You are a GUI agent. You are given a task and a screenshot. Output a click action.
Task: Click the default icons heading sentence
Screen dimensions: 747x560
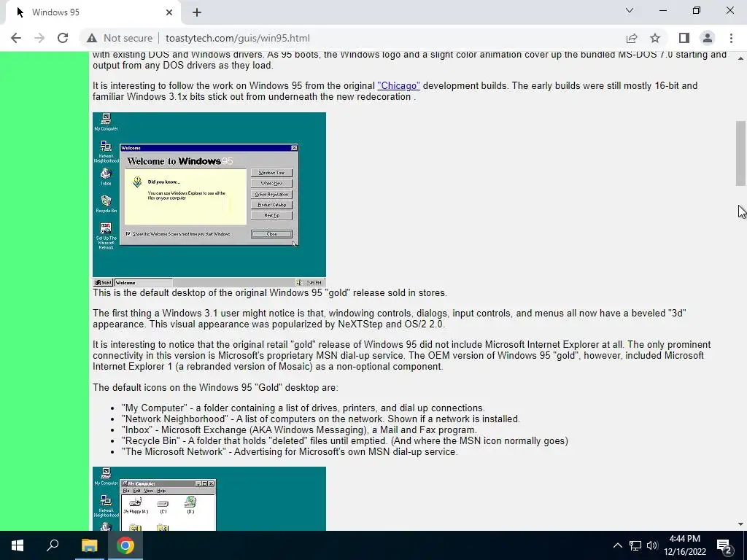(x=215, y=388)
